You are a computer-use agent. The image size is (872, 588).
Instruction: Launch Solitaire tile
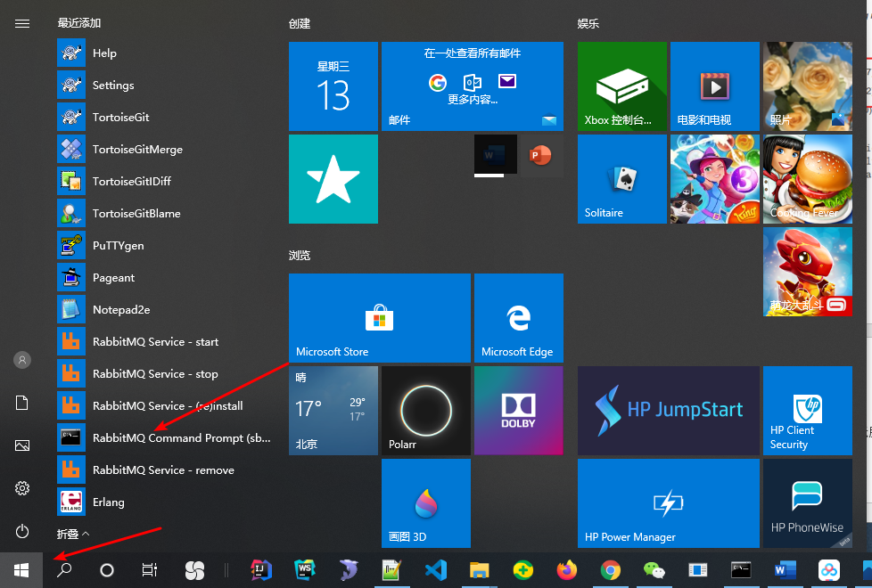(x=621, y=179)
